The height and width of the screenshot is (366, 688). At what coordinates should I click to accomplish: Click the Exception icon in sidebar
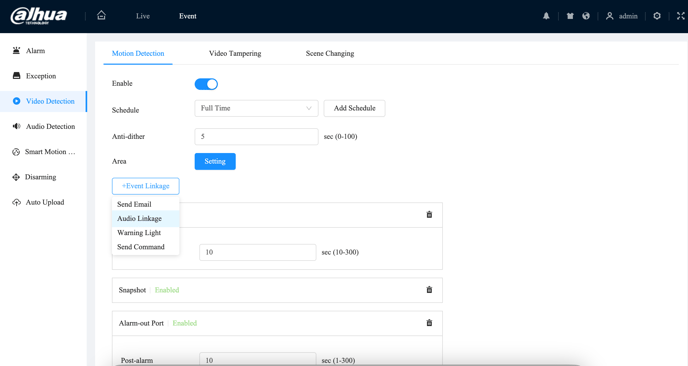16,75
